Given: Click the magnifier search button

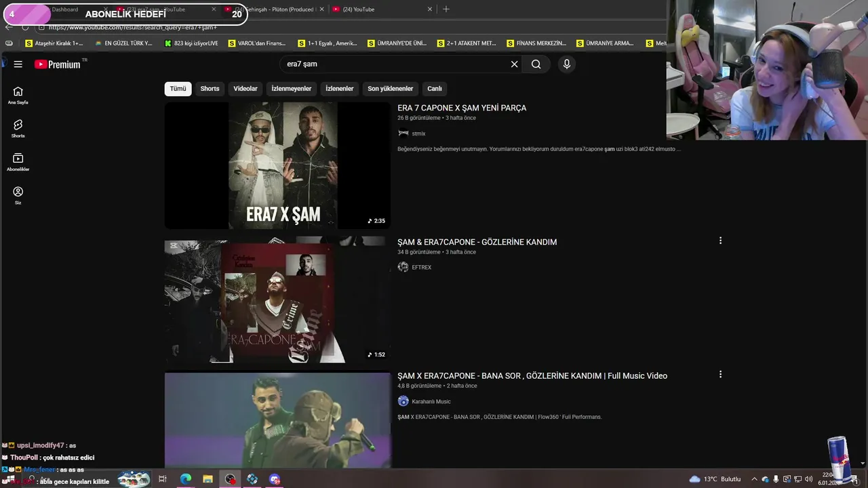Looking at the screenshot, I should [x=536, y=64].
